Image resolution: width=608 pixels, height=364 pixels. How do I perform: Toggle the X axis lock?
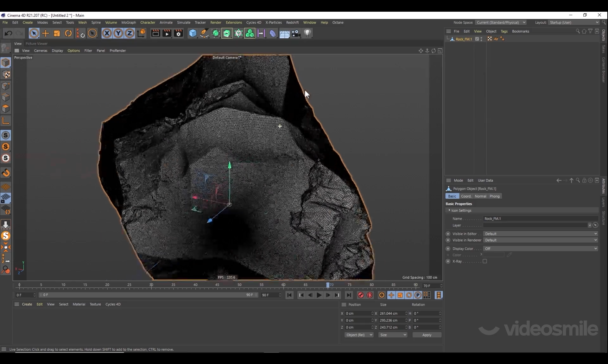(107, 33)
